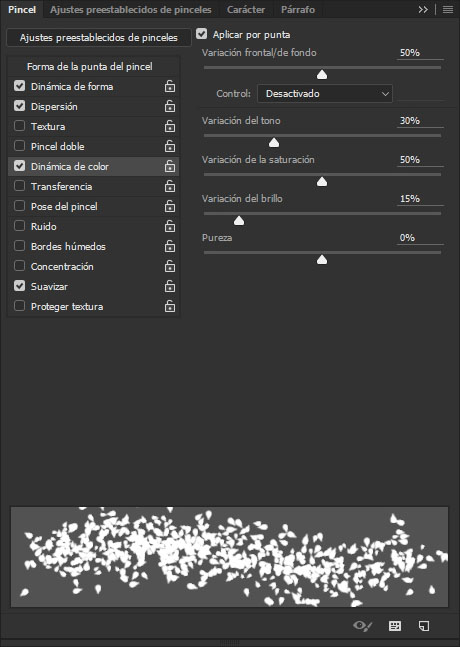Click the brush stroke preview area

[229, 557]
